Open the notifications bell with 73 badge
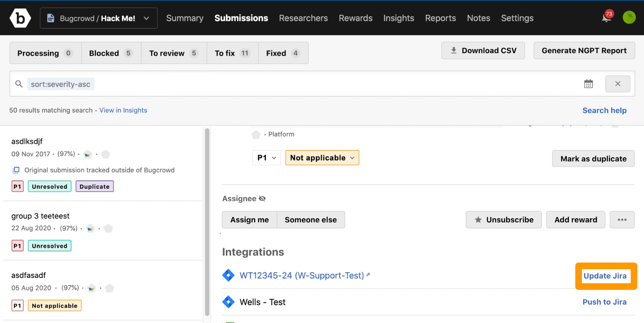 606,17
